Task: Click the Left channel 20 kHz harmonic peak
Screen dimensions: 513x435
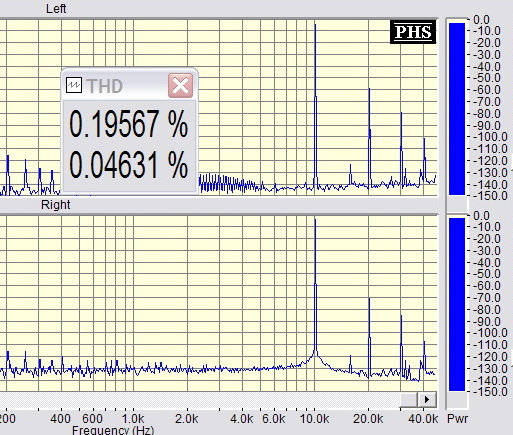Action: pyautogui.click(x=369, y=89)
